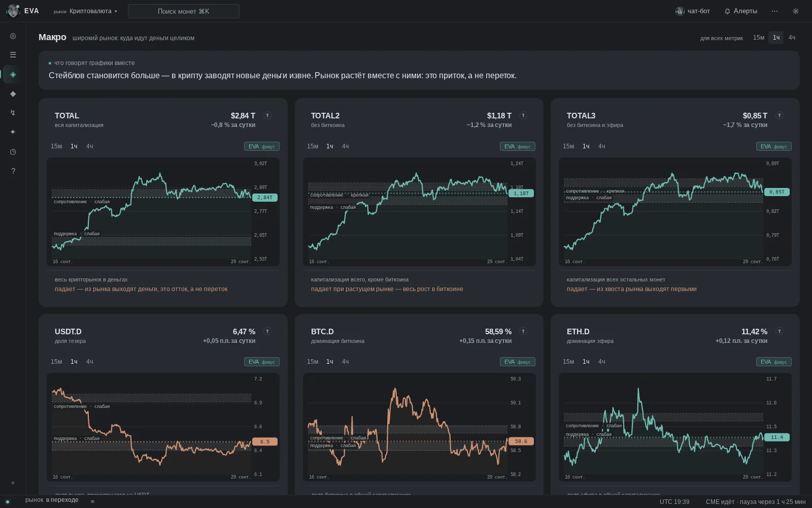Toggle EVA фокус on TOTAL3 card
This screenshot has width=812, height=508.
tap(774, 146)
